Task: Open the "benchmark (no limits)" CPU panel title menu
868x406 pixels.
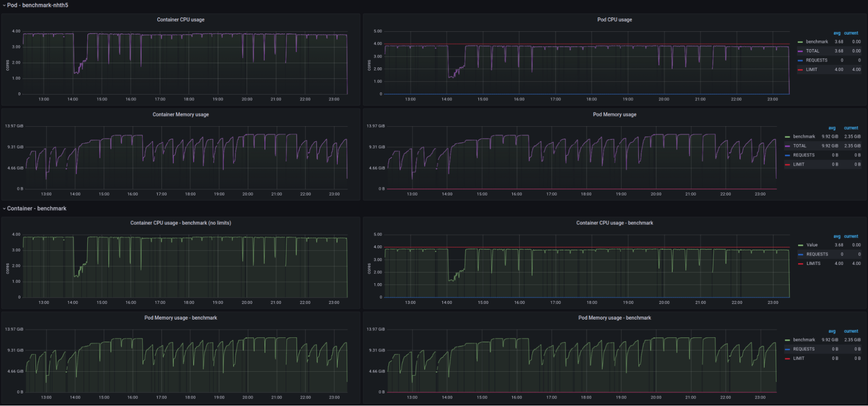Action: pos(181,223)
